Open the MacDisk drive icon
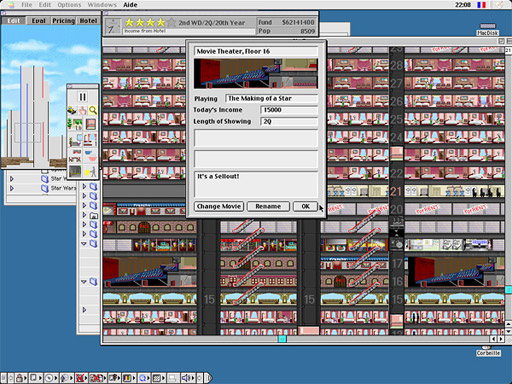The width and height of the screenshot is (512, 384). point(488,29)
